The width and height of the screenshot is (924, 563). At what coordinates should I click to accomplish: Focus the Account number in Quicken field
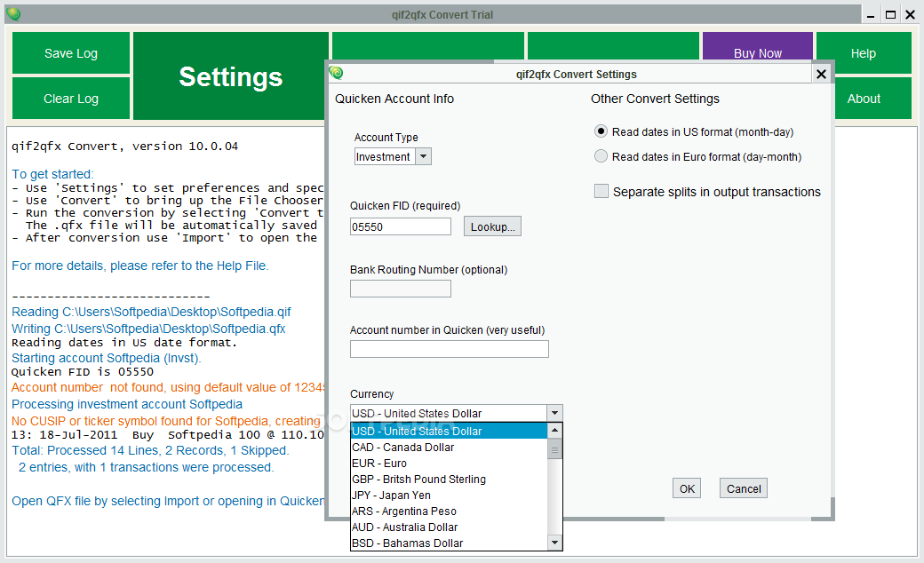click(x=449, y=349)
